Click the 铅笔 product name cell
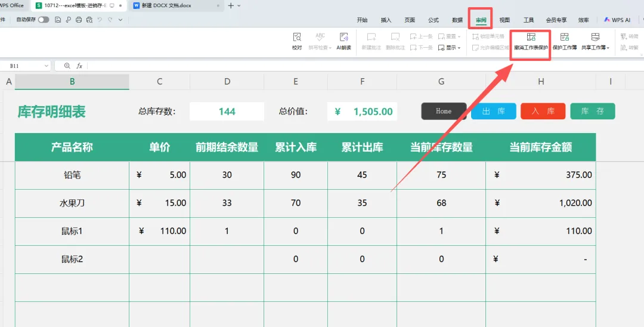The height and width of the screenshot is (327, 644). pos(72,175)
